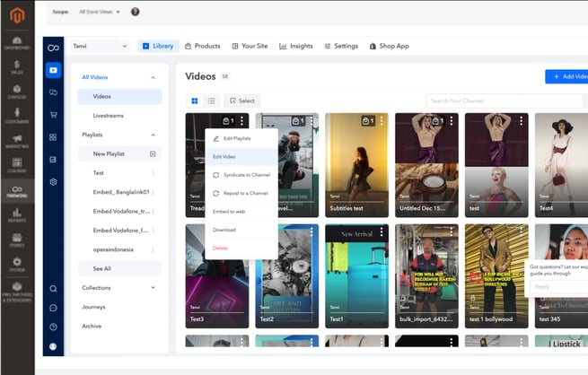Open three-dot menu on Subtitles test video
Viewport: 588px width, 375px height.
click(x=382, y=120)
